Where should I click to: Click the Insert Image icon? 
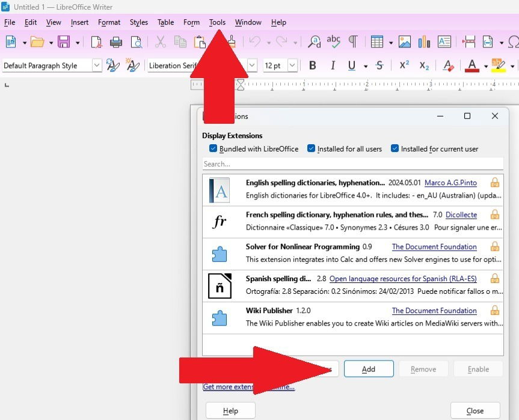pyautogui.click(x=405, y=42)
